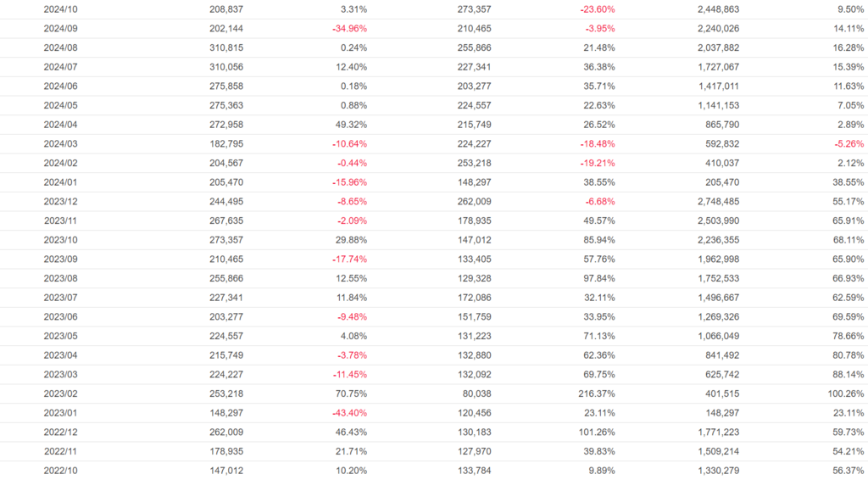Click the red -23.60% value
This screenshot has height=480, width=868.
point(598,9)
